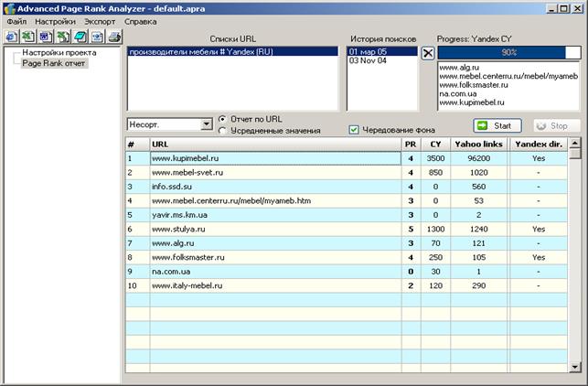588x386 pixels.
Task: Click CY value 850
Action: 435,173
